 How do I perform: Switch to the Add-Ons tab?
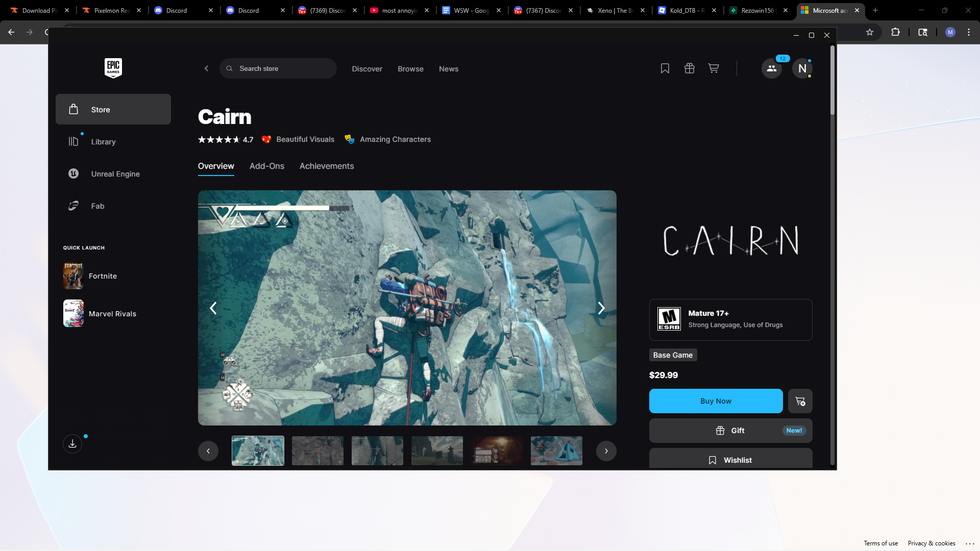pyautogui.click(x=266, y=166)
